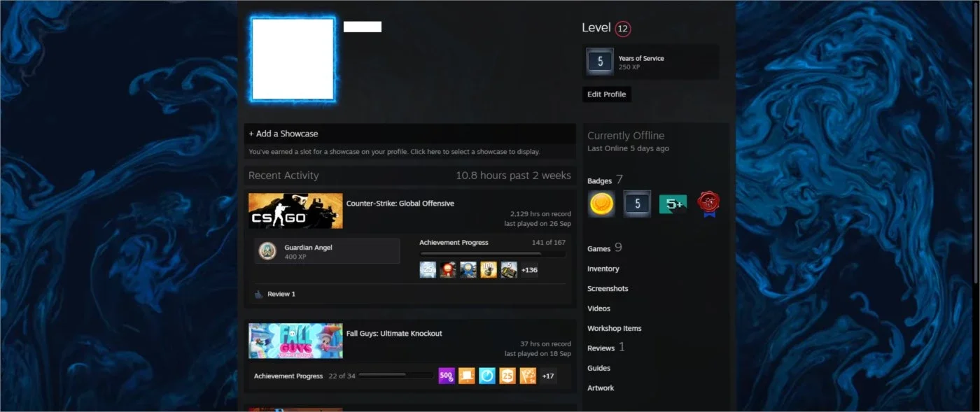Viewport: 980px width, 412px height.
Task: Click the showcase slot hint text
Action: [x=394, y=152]
